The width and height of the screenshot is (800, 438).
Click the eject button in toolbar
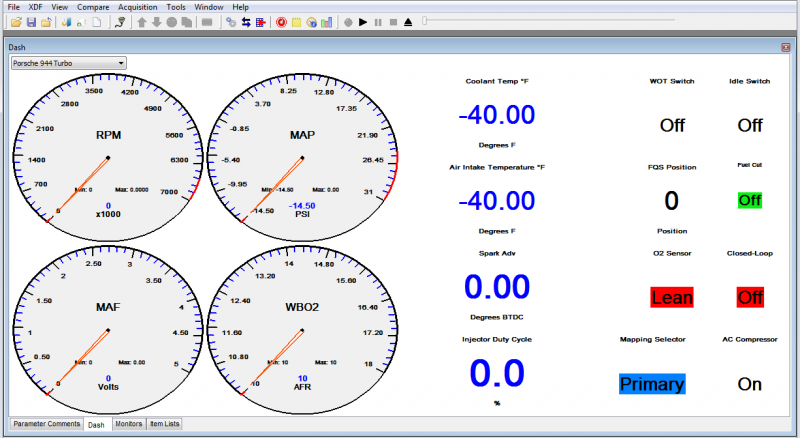pos(408,21)
